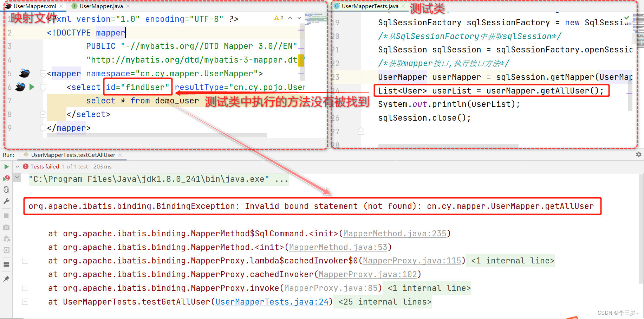This screenshot has height=319, width=644.
Task: Click sqlSession.close() line
Action: point(424,118)
